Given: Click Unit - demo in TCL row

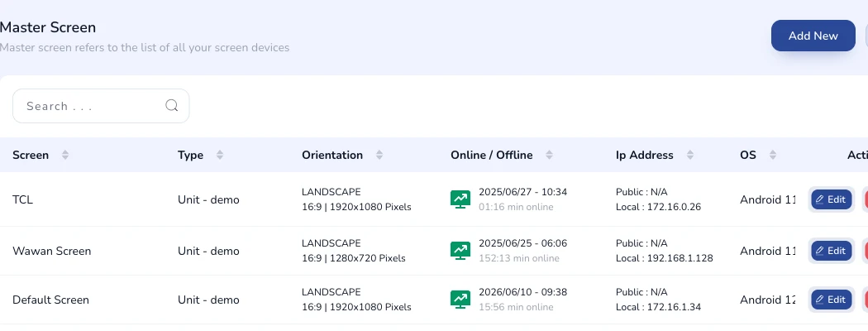Looking at the screenshot, I should point(208,199).
